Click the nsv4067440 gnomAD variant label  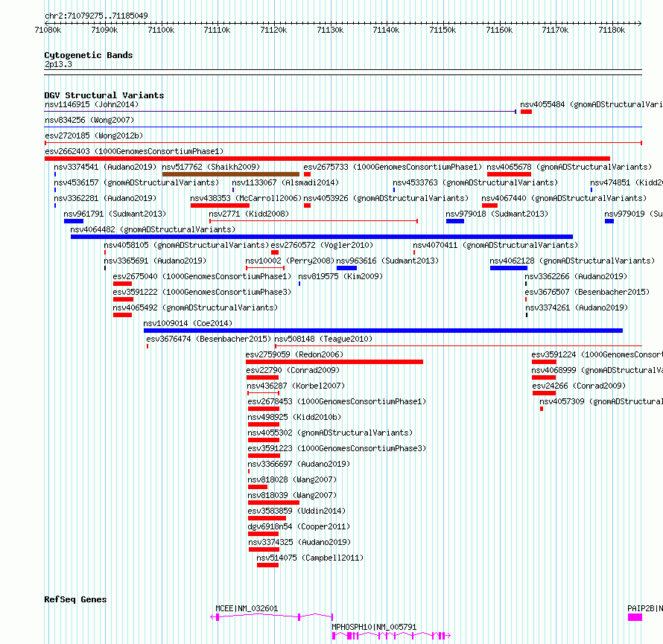point(564,198)
